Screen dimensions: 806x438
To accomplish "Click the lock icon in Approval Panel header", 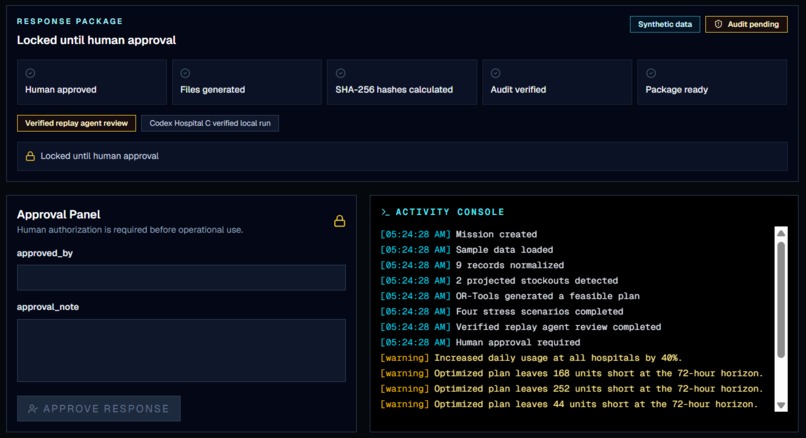I will (339, 221).
